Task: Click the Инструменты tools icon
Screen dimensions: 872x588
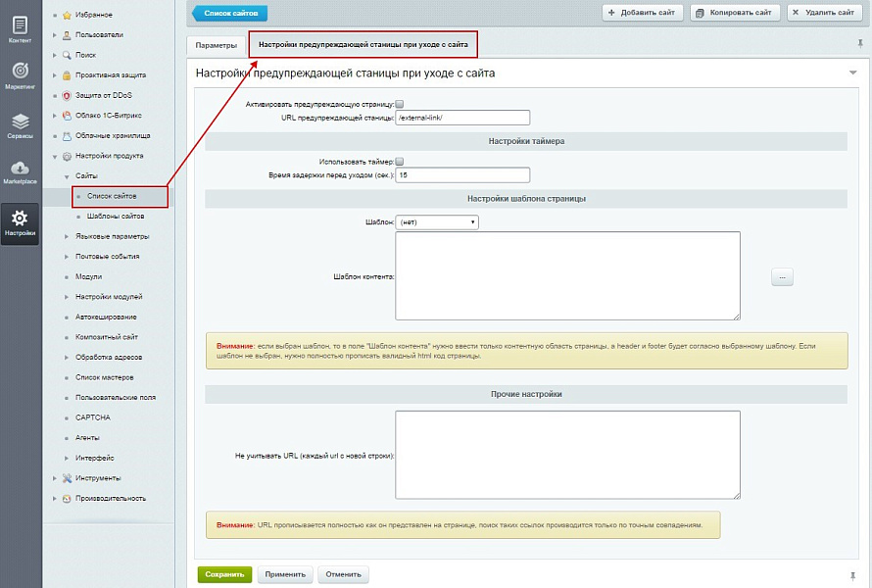Action: (67, 478)
